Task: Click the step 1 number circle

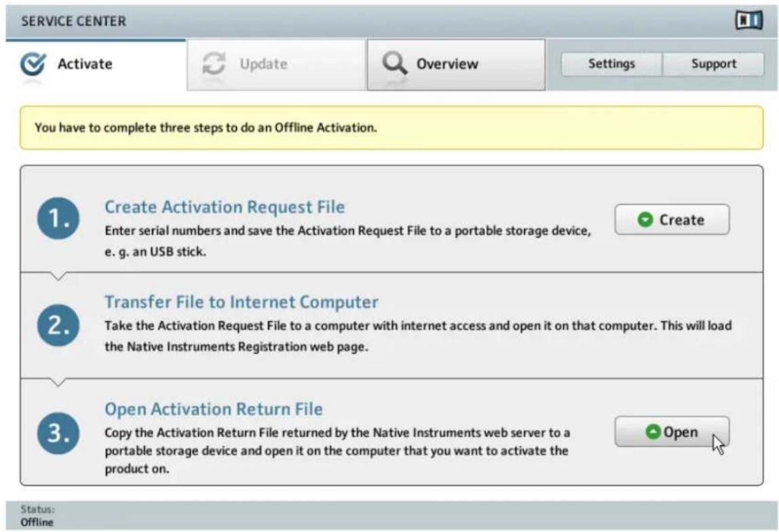Action: click(x=58, y=218)
